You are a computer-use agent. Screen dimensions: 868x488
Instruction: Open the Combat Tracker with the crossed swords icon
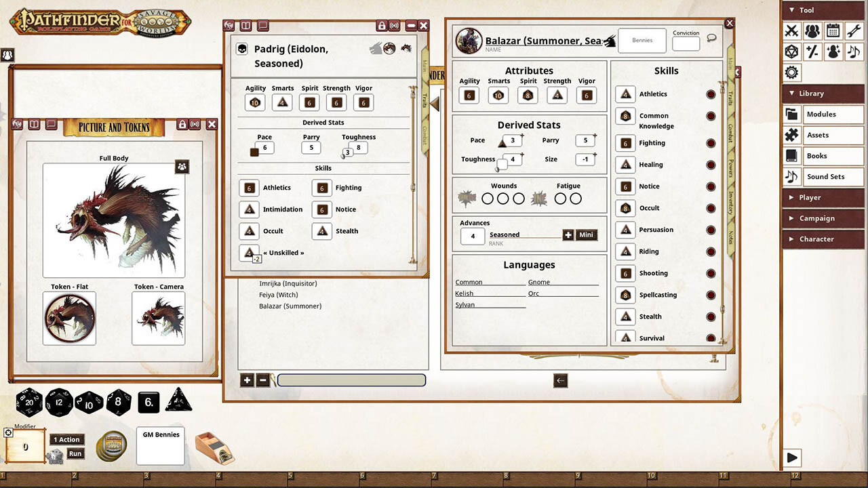click(792, 30)
